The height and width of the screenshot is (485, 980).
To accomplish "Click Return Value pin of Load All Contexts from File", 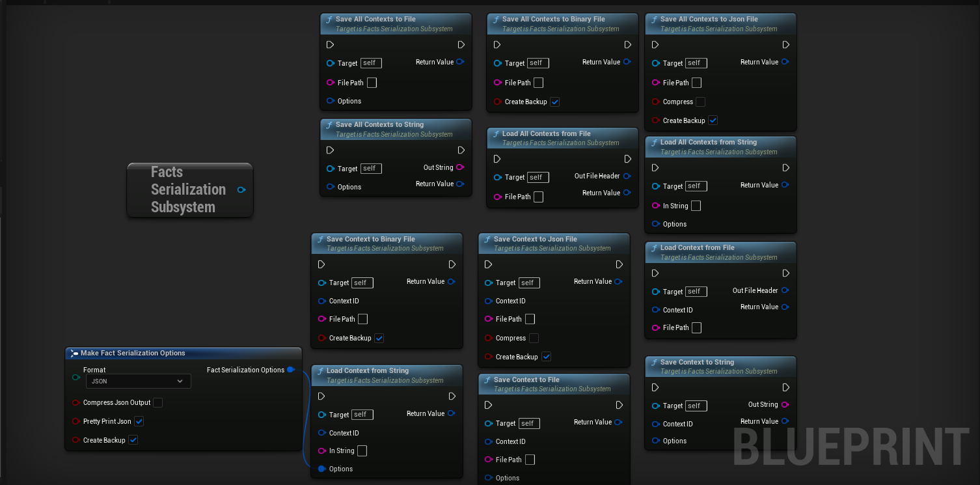I will point(627,193).
